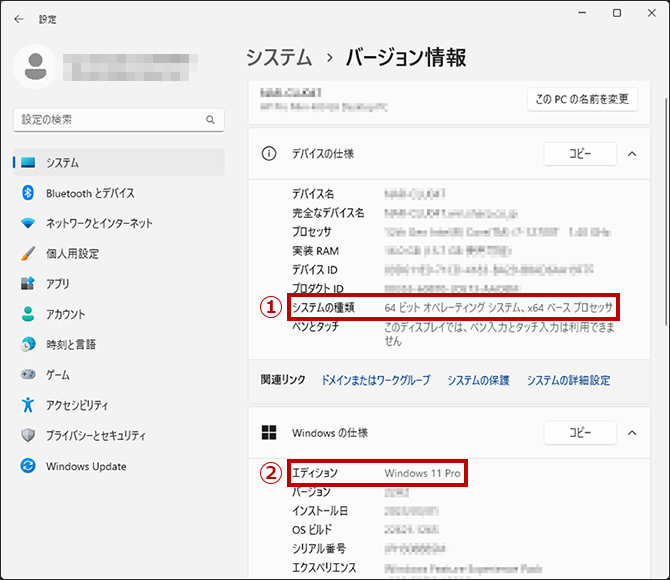670x580 pixels.
Task: Select the Windows 11 Pro edition value
Action: [x=422, y=473]
